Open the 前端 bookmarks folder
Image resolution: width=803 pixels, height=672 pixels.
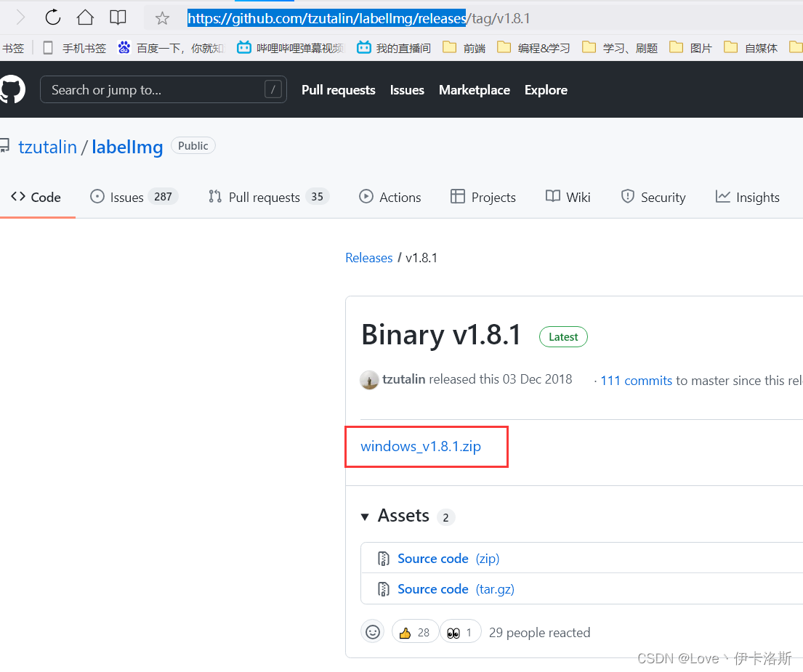pyautogui.click(x=464, y=48)
